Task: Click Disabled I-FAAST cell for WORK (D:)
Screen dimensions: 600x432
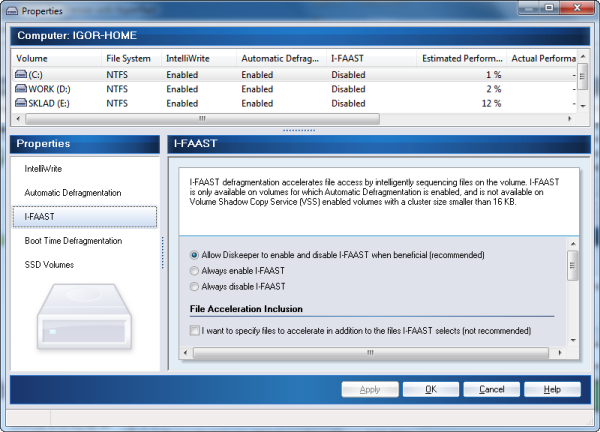Action: point(348,89)
